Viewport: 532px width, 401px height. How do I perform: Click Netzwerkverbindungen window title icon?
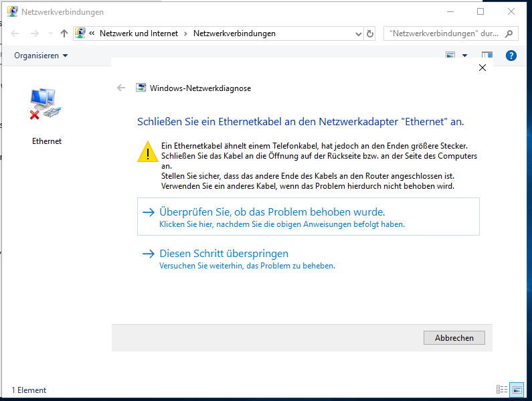point(12,11)
